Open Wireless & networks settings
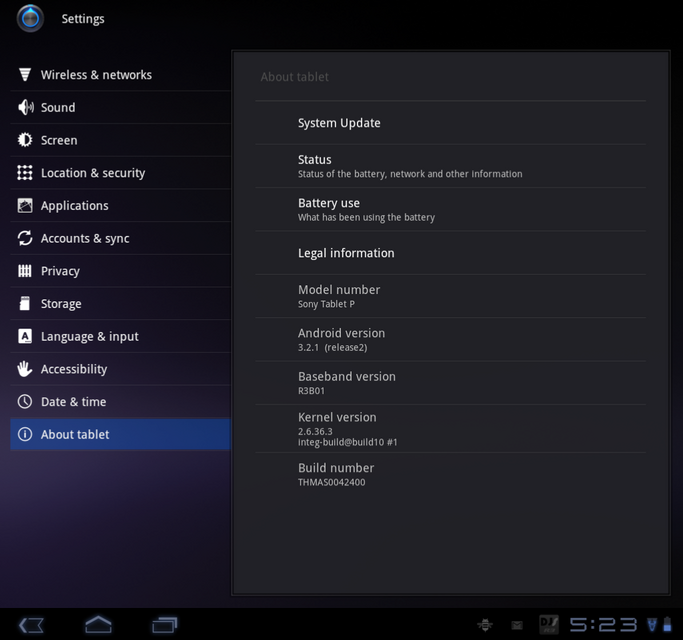683x640 pixels. [x=121, y=74]
